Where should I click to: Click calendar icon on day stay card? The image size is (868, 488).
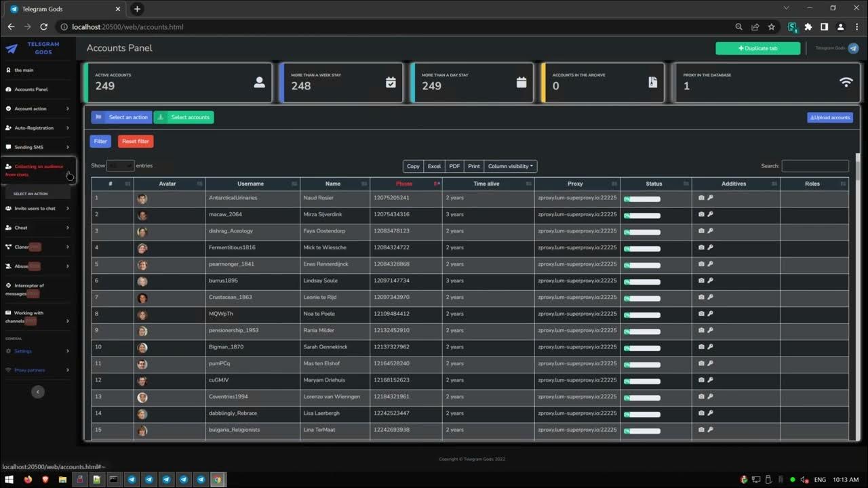click(521, 82)
